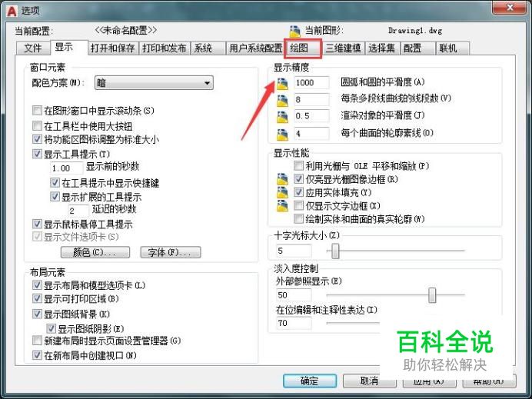This screenshot has height=399, width=532.
Task: Open the 打开和保存 tab
Action: (x=113, y=48)
